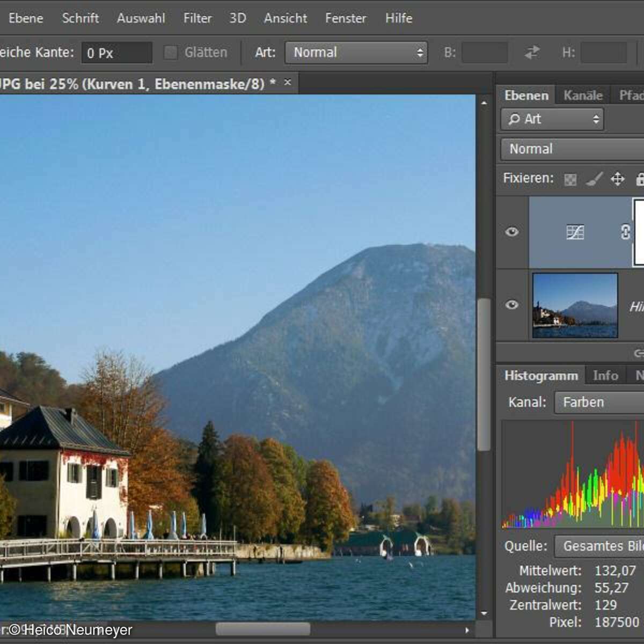Viewport: 644px width, 644px height.
Task: Close the document tab with the X
Action: pos(288,83)
